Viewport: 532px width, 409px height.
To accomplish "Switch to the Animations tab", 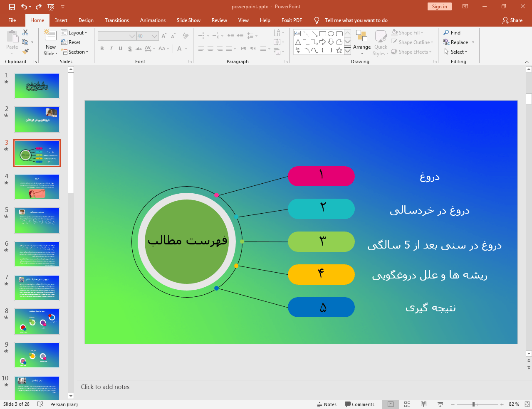I will 153,20.
